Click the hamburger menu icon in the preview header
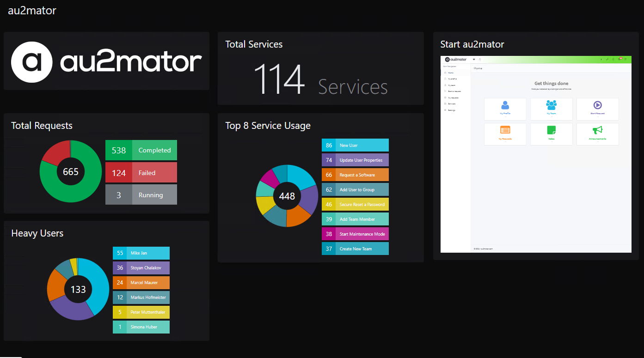This screenshot has width=644, height=358. pos(474,59)
